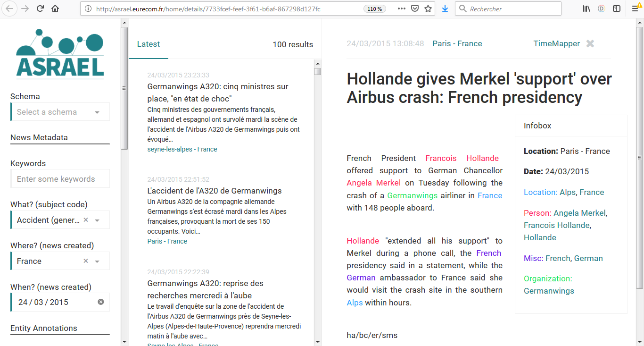This screenshot has width=644, height=346.
Task: Click German in Infobox Misc
Action: tap(588, 258)
